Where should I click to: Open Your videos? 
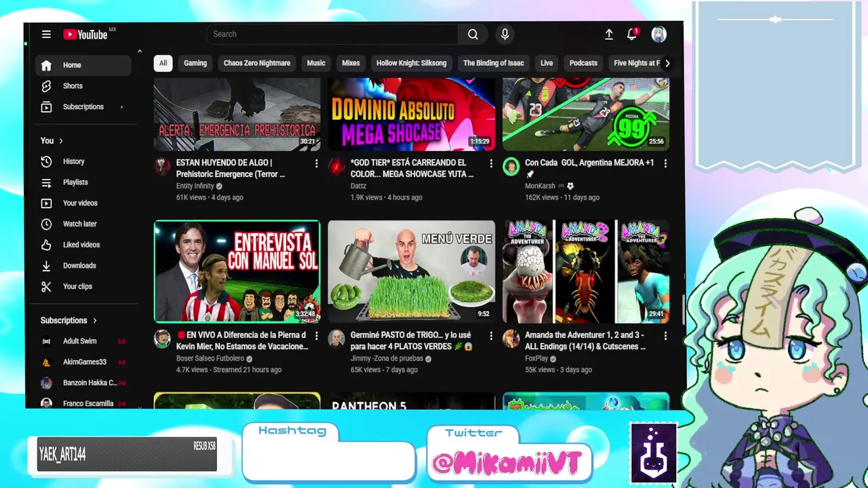click(83, 203)
